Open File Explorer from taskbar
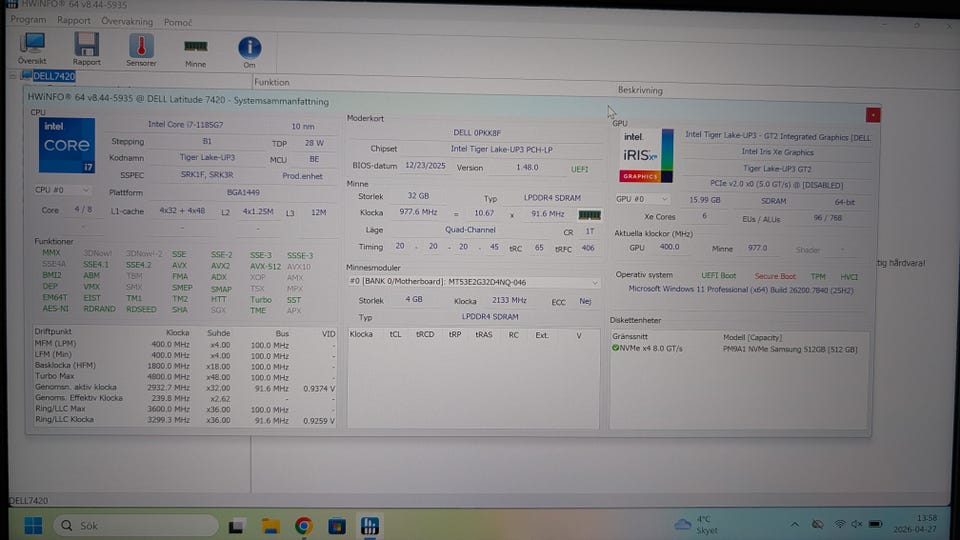 pos(271,526)
